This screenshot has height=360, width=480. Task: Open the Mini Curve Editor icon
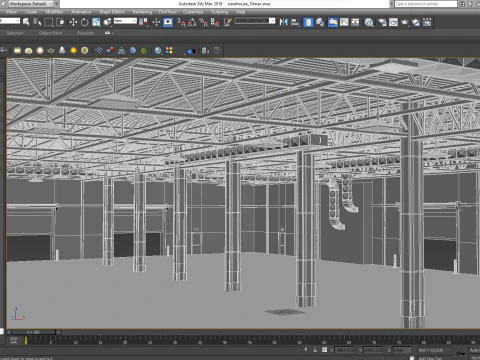(x=13, y=340)
